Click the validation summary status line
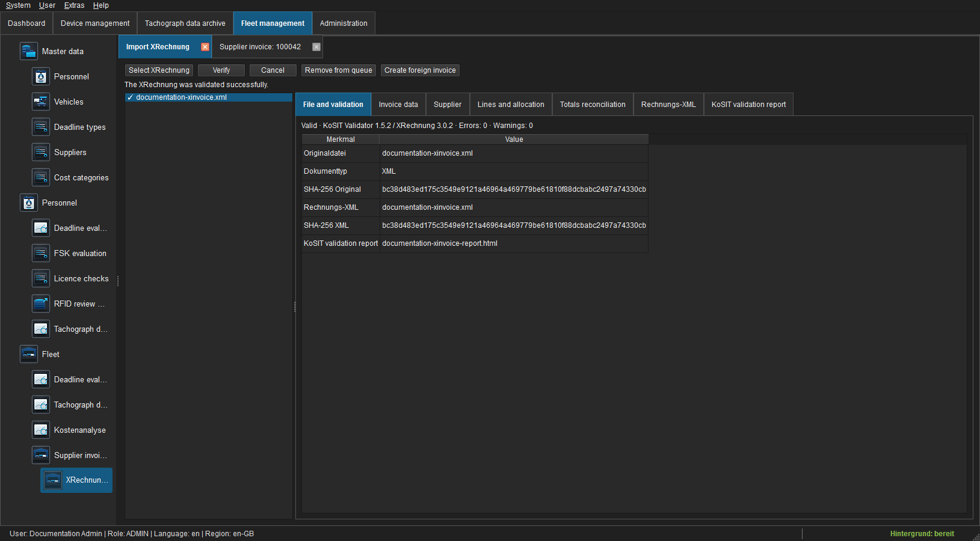Viewport: 980px width, 541px height. (417, 126)
